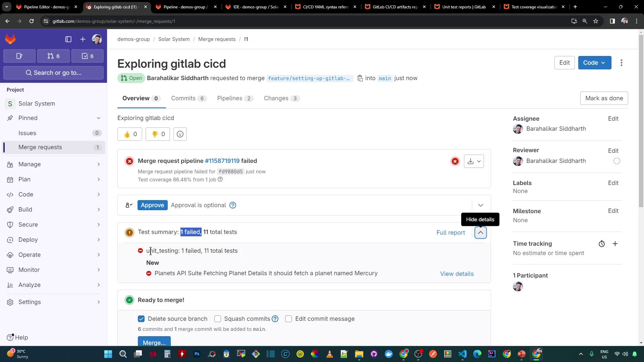Enable Squash commits checkbox
Image resolution: width=644 pixels, height=362 pixels.
pyautogui.click(x=218, y=319)
